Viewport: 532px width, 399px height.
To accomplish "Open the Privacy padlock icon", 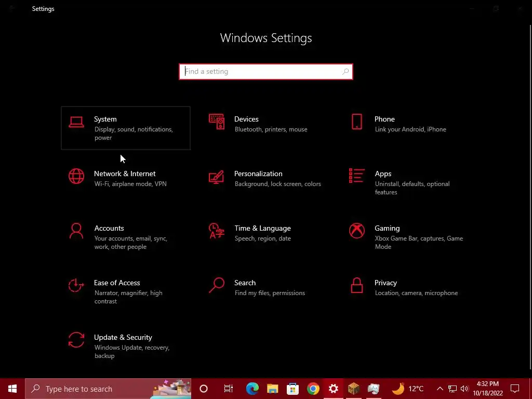I will click(356, 285).
